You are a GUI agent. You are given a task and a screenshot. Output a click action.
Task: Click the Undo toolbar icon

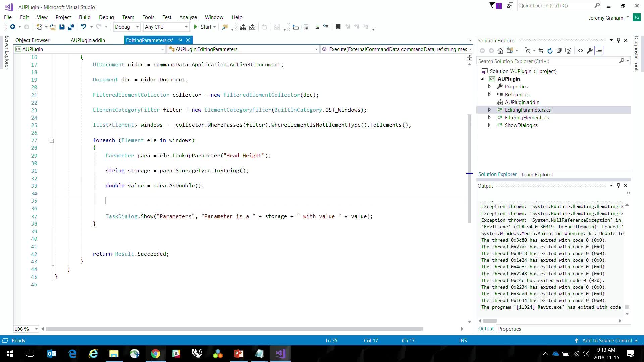click(x=84, y=27)
